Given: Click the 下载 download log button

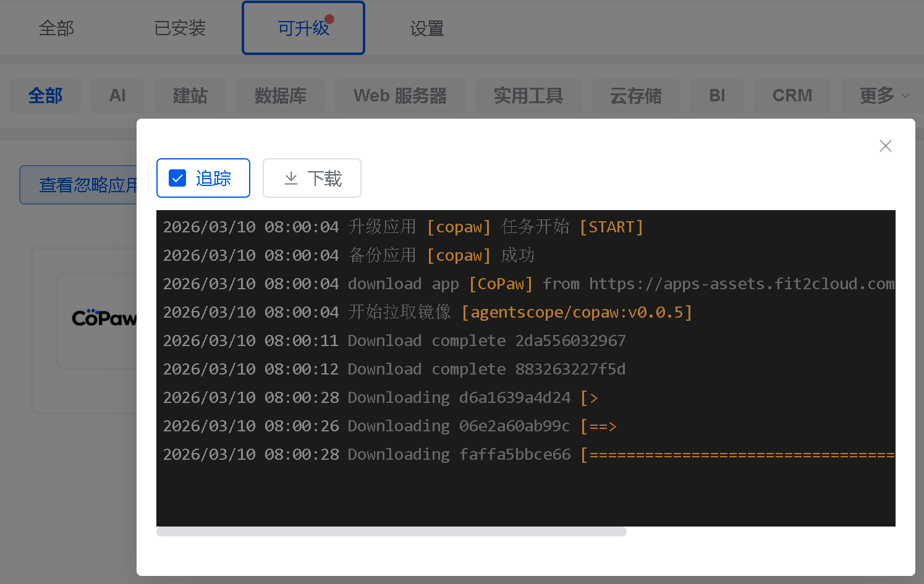Looking at the screenshot, I should click(x=312, y=179).
